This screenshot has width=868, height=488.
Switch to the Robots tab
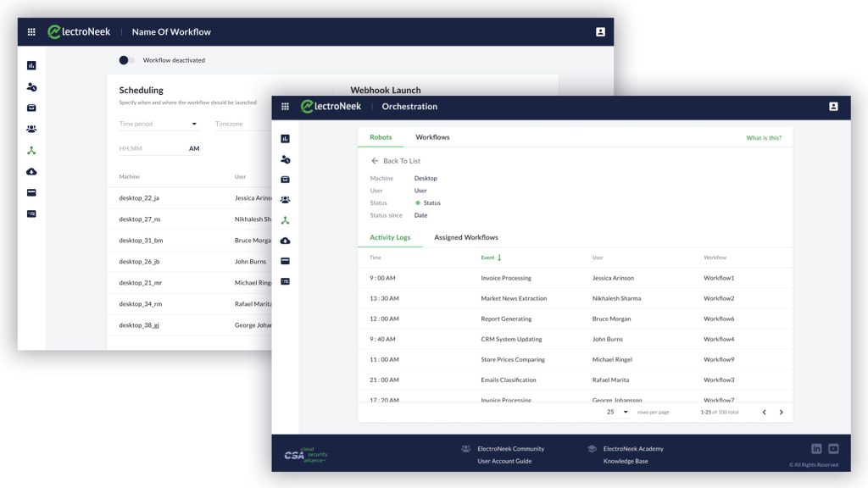pyautogui.click(x=381, y=137)
